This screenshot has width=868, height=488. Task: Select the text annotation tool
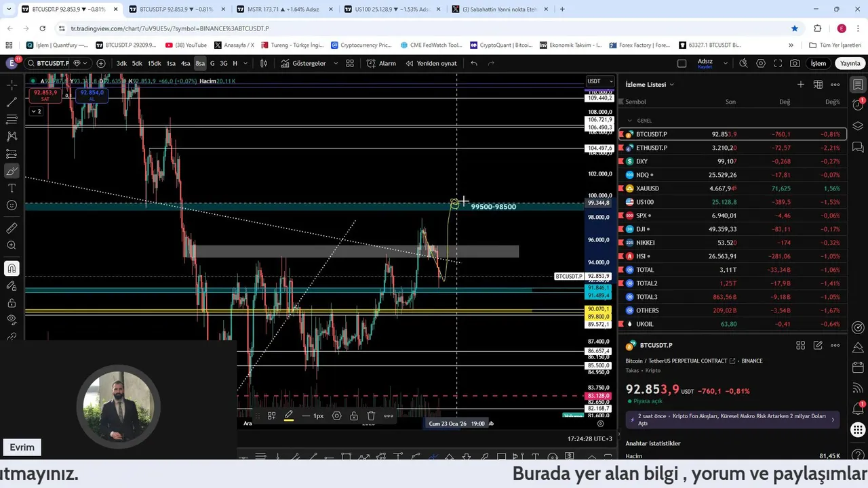[x=12, y=188]
